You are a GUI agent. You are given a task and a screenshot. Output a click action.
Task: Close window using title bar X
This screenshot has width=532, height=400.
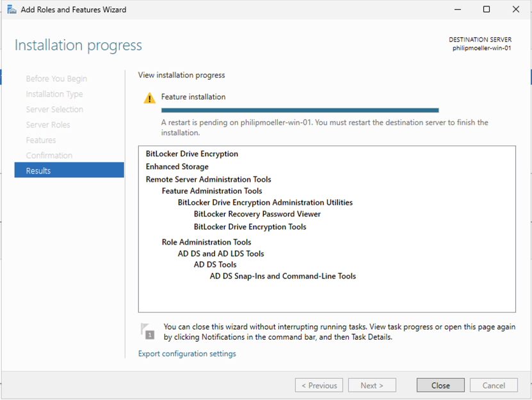516,10
